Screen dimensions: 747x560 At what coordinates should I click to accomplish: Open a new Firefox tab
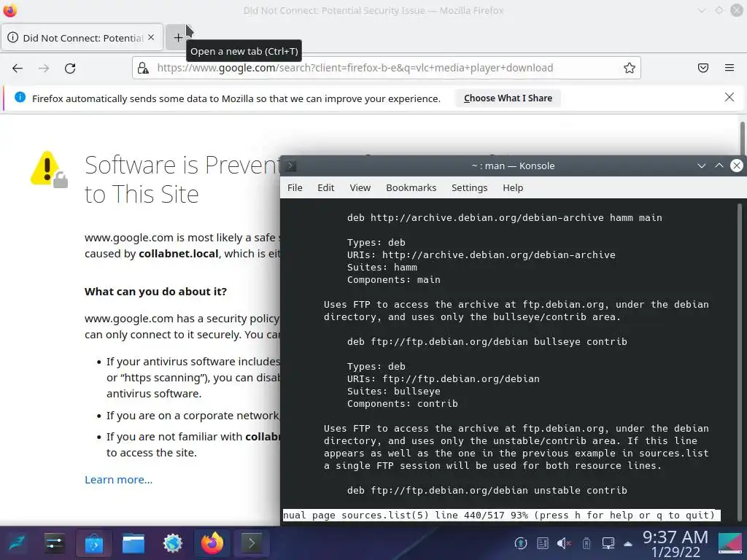(178, 38)
